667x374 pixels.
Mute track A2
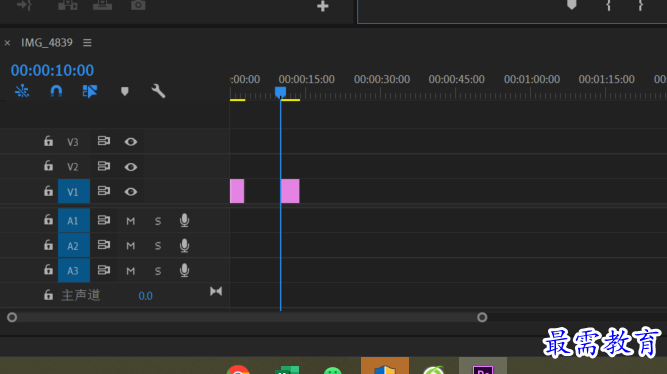tap(131, 246)
